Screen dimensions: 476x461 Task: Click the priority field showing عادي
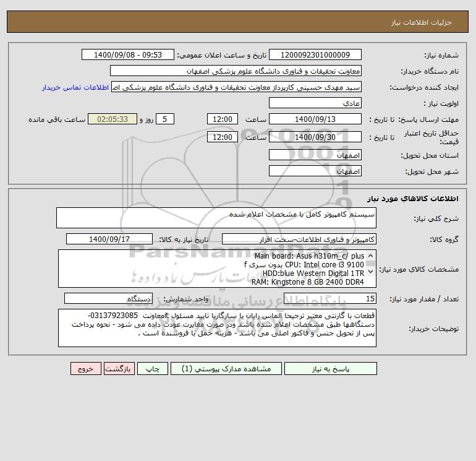click(315, 103)
